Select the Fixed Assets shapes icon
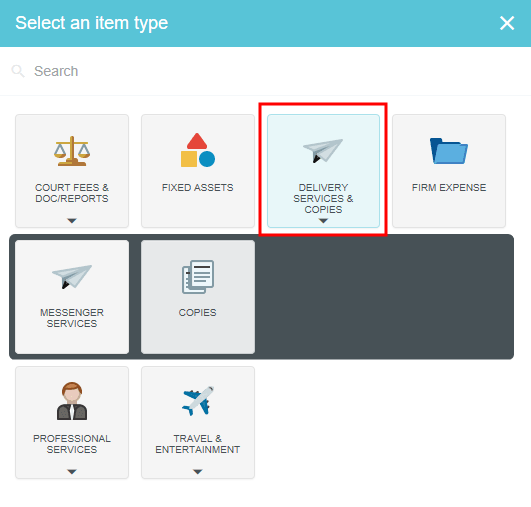 198,150
